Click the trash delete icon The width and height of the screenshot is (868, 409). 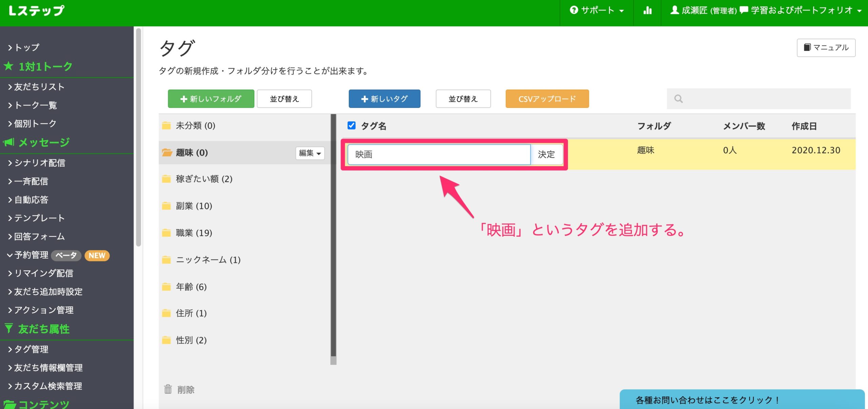168,389
